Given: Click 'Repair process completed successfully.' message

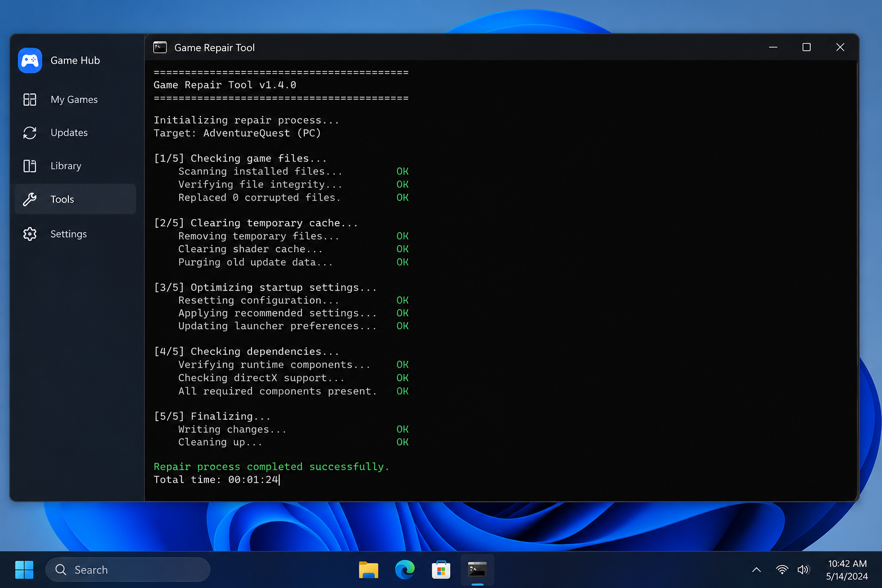Looking at the screenshot, I should pos(271,467).
